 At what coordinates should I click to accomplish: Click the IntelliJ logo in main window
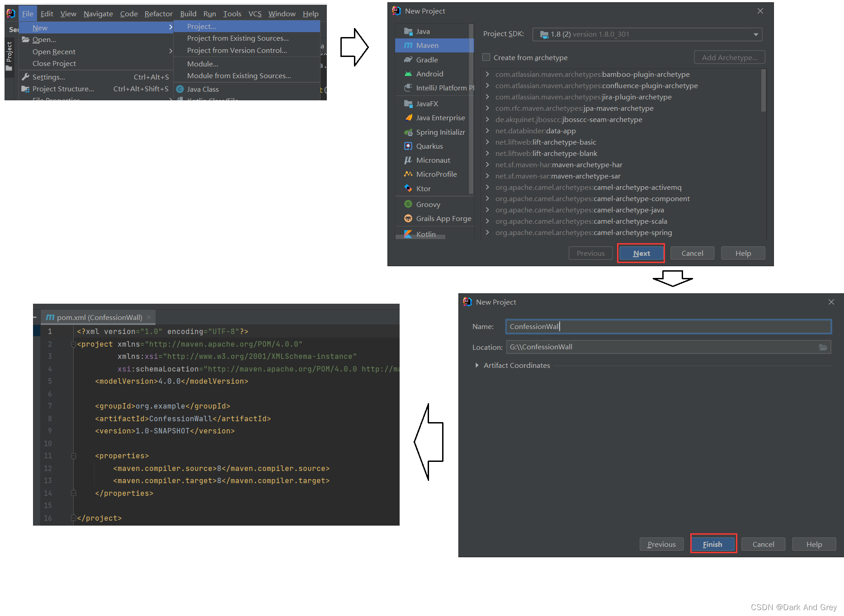click(x=11, y=14)
